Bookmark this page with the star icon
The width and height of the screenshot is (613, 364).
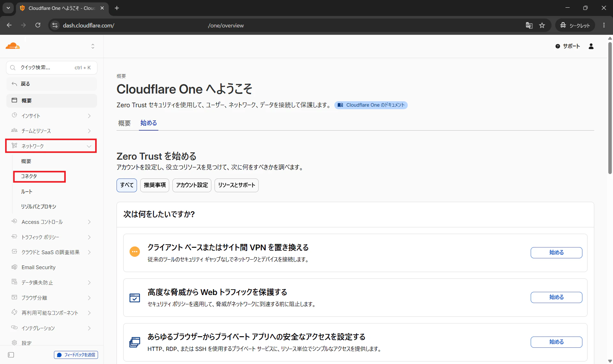point(542,25)
